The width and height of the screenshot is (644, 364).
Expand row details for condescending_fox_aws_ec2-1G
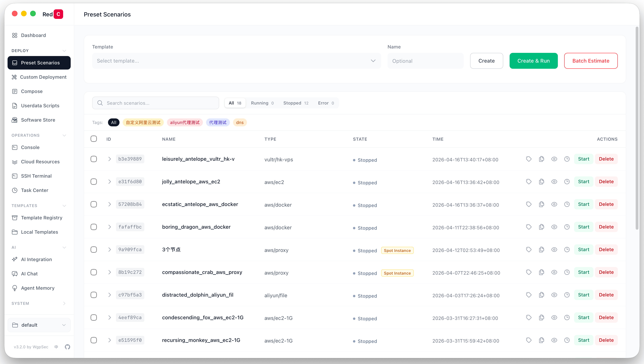(x=109, y=317)
